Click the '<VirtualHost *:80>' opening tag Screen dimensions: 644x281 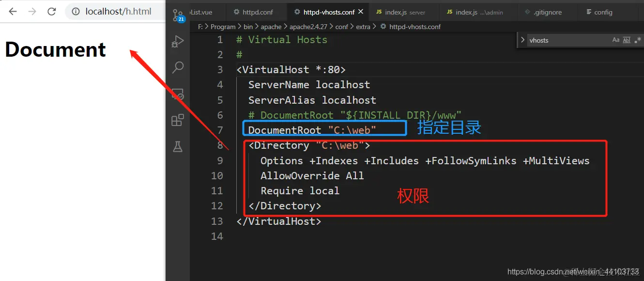291,70
